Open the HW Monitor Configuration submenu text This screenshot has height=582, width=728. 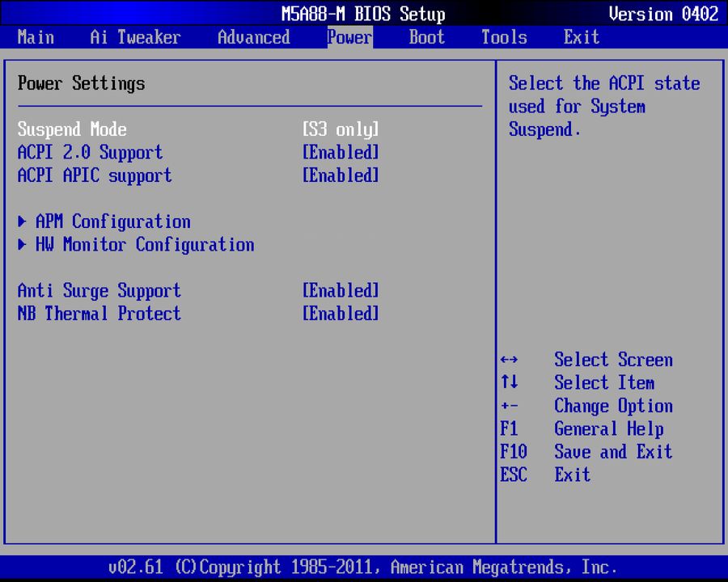click(x=145, y=245)
